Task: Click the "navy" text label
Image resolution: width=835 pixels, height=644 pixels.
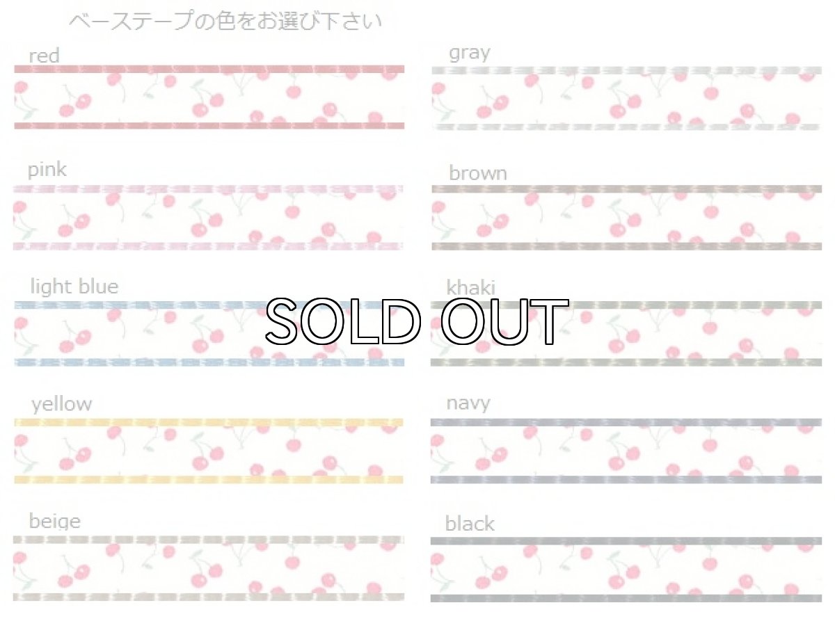Action: [468, 403]
